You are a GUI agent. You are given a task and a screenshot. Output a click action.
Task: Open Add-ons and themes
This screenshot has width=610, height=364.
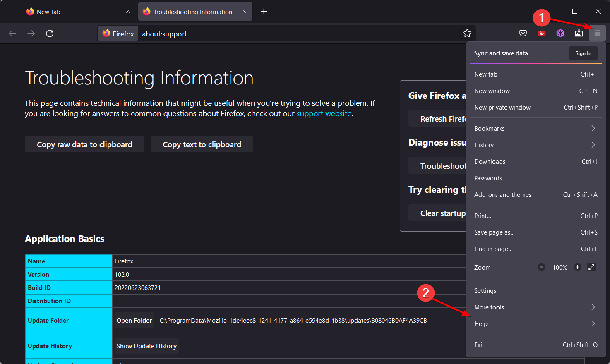[x=536, y=195]
